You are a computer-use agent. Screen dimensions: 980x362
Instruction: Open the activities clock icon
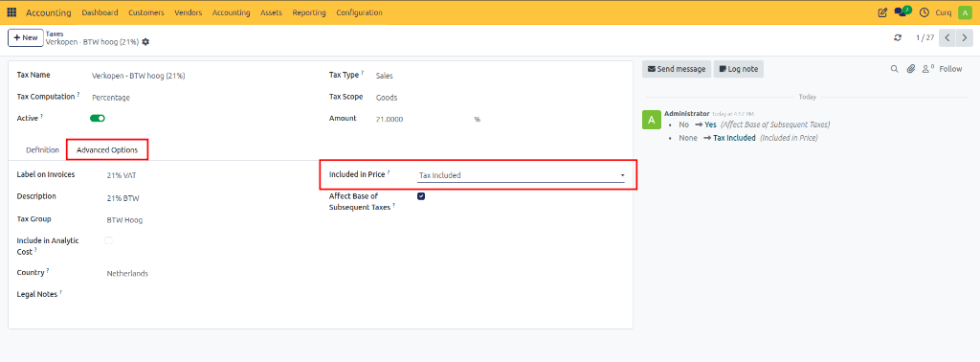[924, 12]
